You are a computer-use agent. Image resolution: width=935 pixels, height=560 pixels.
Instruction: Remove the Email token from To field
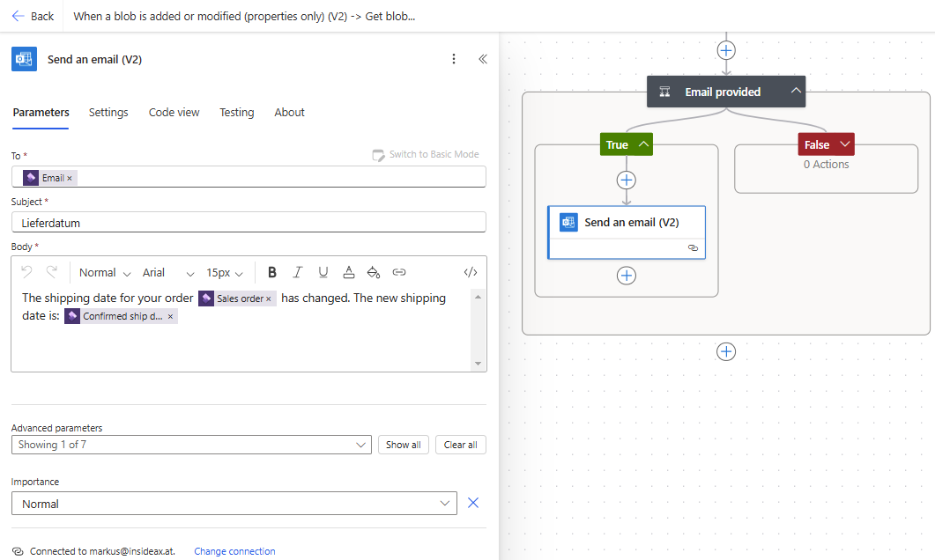point(70,178)
